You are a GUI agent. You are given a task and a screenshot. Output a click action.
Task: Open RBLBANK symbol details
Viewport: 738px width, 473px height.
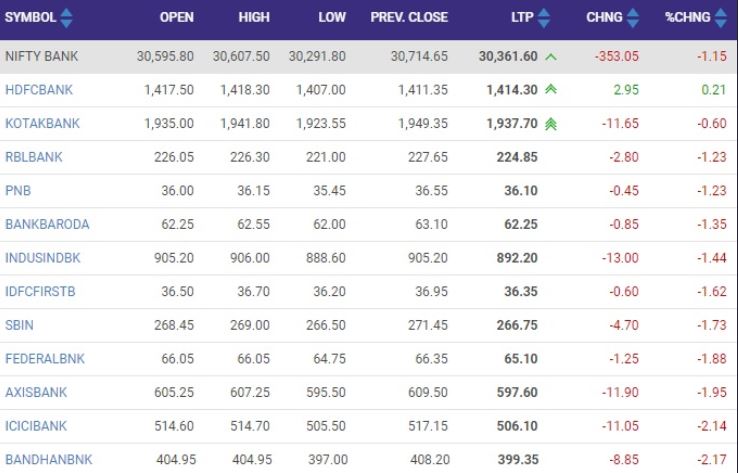35,157
